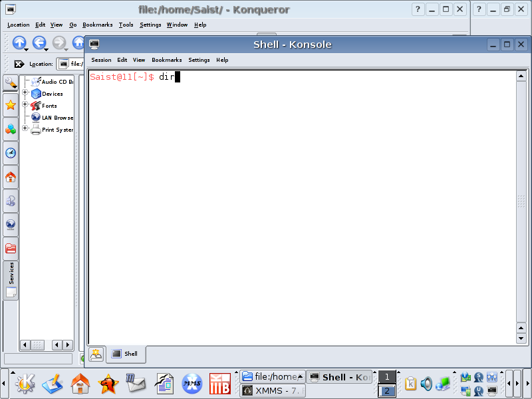Open the Bookmarks menu in Konqueror
532x399 pixels.
click(x=97, y=25)
